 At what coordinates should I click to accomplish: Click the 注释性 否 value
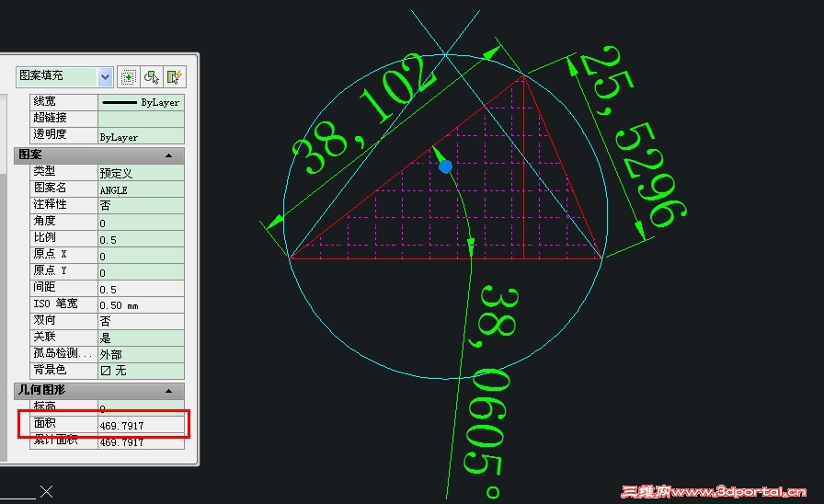point(141,205)
